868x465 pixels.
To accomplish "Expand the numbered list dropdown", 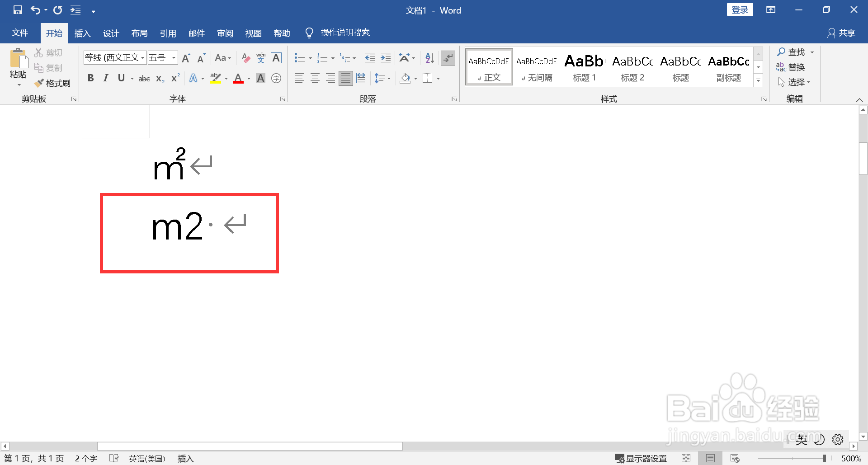I will 333,58.
